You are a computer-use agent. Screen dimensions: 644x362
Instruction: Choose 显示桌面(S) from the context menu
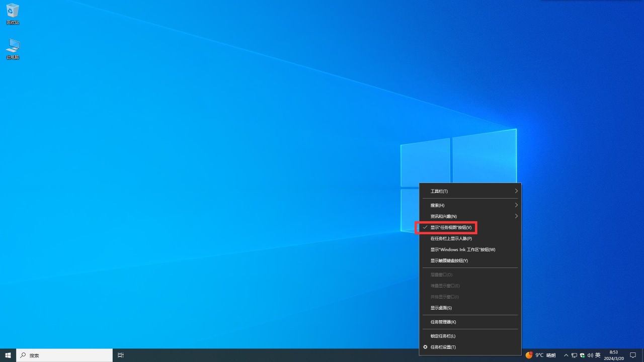coord(470,308)
